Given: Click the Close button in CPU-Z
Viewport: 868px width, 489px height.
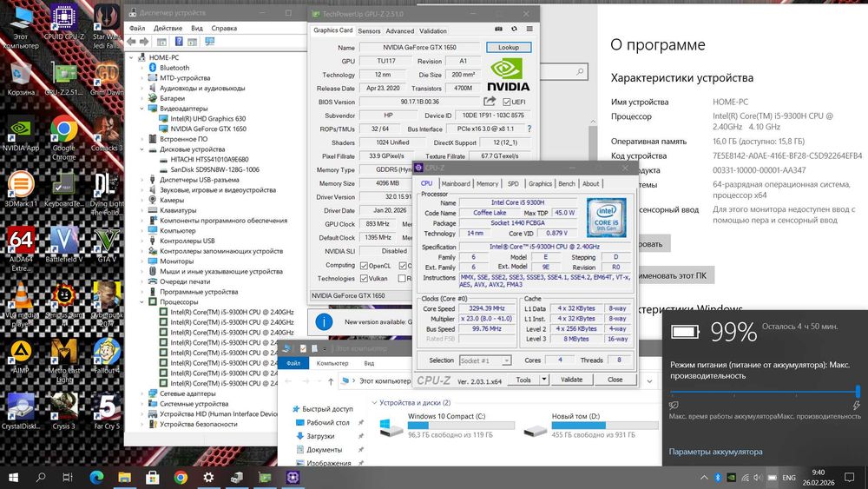Looking at the screenshot, I should [615, 380].
